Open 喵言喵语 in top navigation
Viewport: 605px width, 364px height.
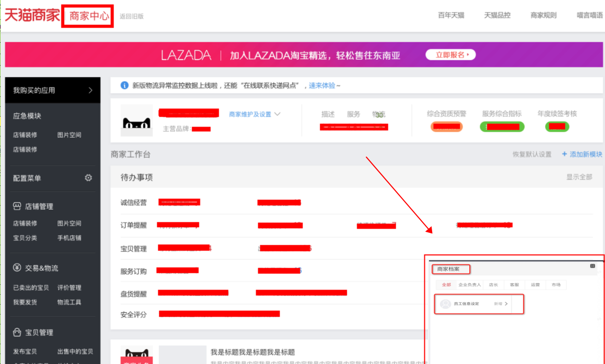click(x=590, y=15)
